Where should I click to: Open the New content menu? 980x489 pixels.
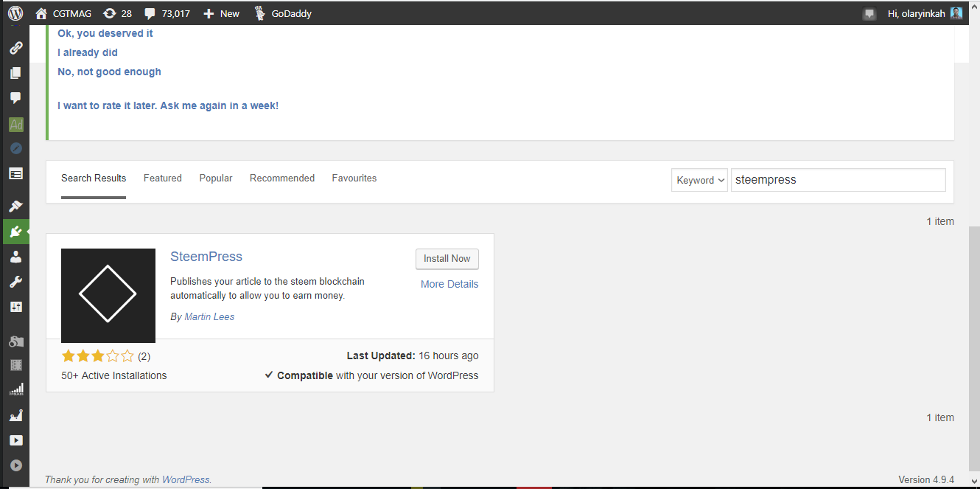pos(221,13)
